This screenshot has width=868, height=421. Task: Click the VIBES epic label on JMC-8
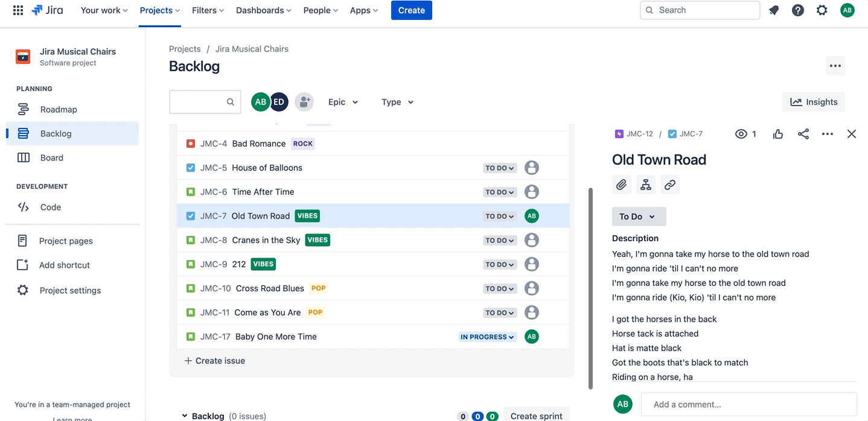pyautogui.click(x=318, y=240)
